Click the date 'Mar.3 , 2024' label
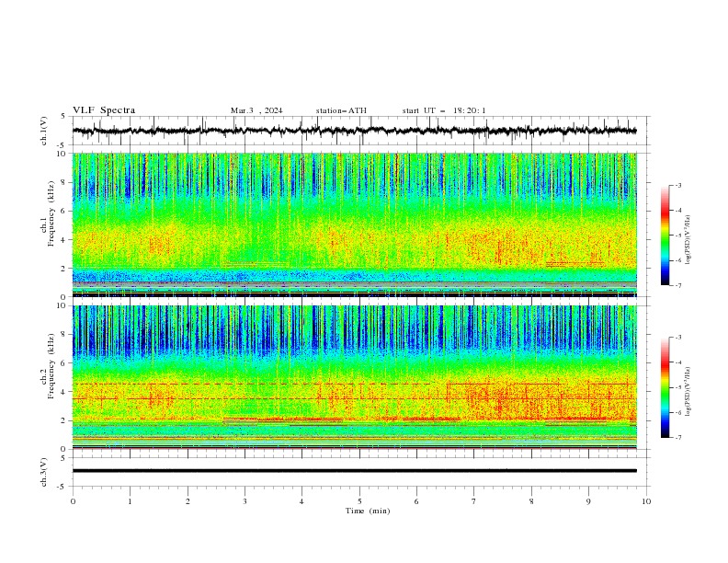The width and height of the screenshot is (728, 563). (256, 110)
